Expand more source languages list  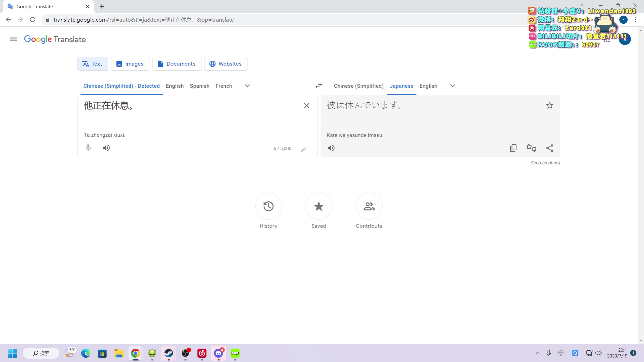[x=247, y=86]
